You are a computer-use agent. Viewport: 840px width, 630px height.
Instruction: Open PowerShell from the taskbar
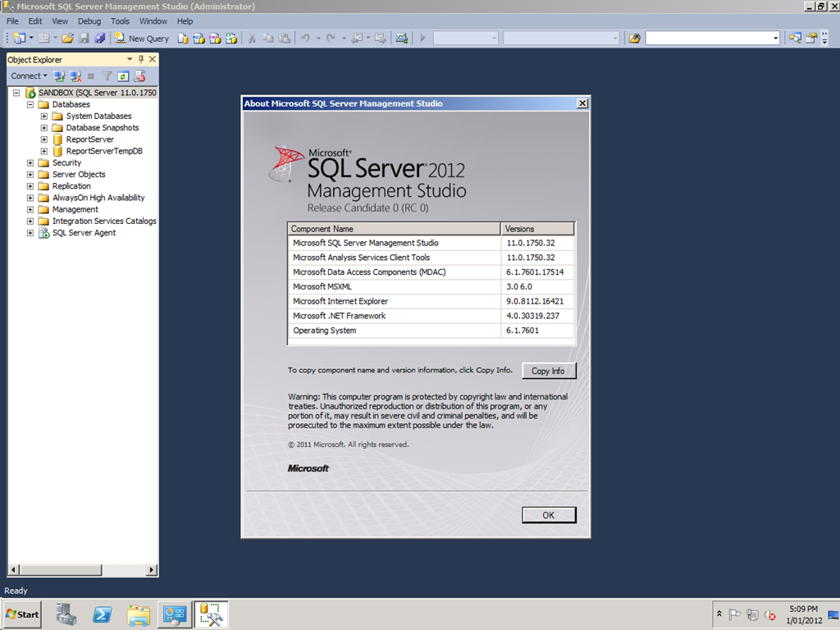[102, 614]
